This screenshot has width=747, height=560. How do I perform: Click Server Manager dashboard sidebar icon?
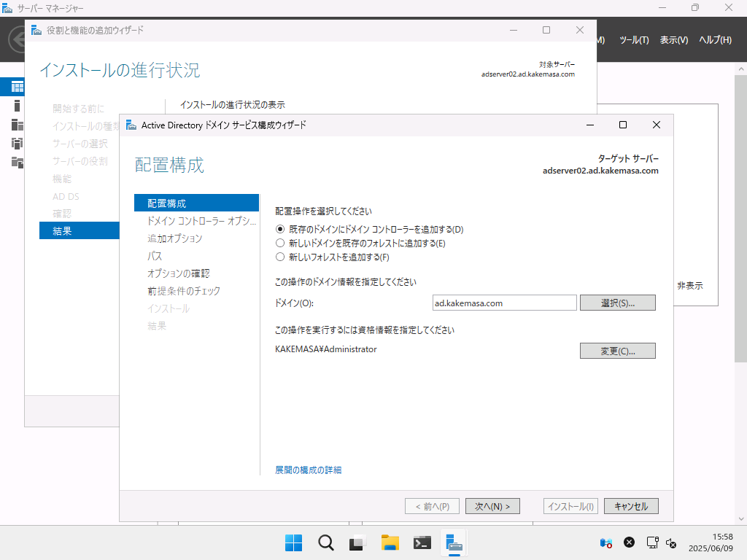click(18, 87)
